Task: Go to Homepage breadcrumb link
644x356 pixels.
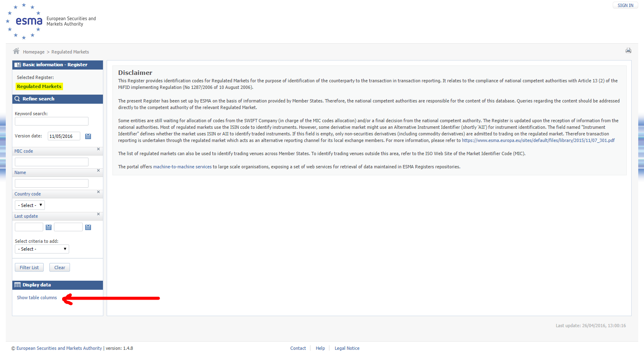Action: click(x=34, y=52)
